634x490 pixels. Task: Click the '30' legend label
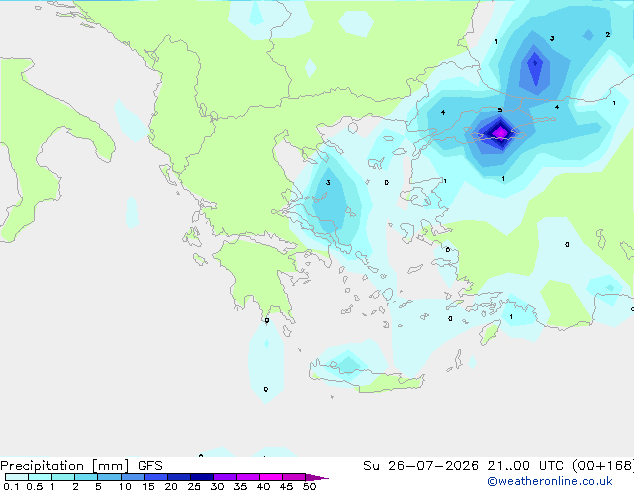pos(217,486)
